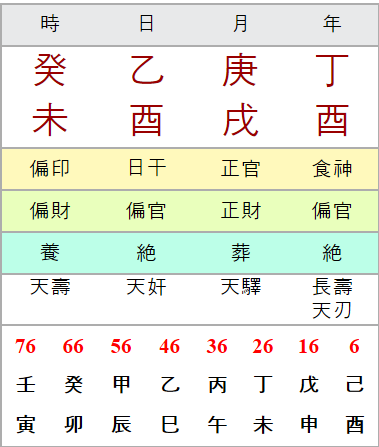
Task: Click black 丁 stem below age 26
Action: pyautogui.click(x=263, y=384)
